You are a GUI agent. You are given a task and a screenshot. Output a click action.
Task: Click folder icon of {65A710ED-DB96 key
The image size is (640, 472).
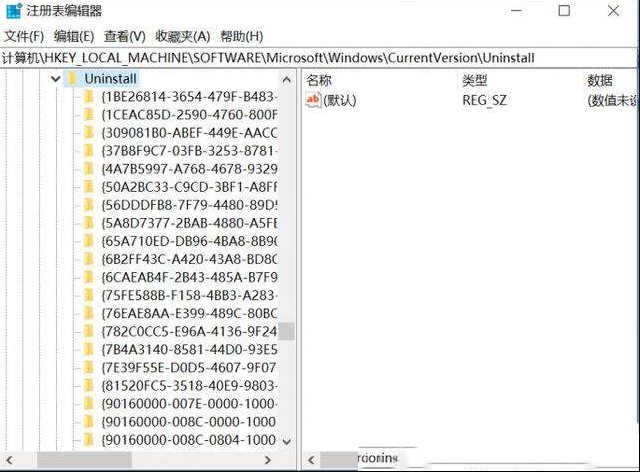[x=88, y=241]
